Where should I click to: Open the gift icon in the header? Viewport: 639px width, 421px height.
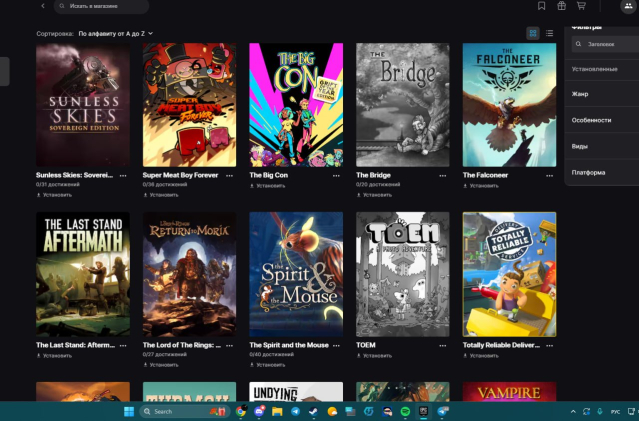[x=562, y=6]
